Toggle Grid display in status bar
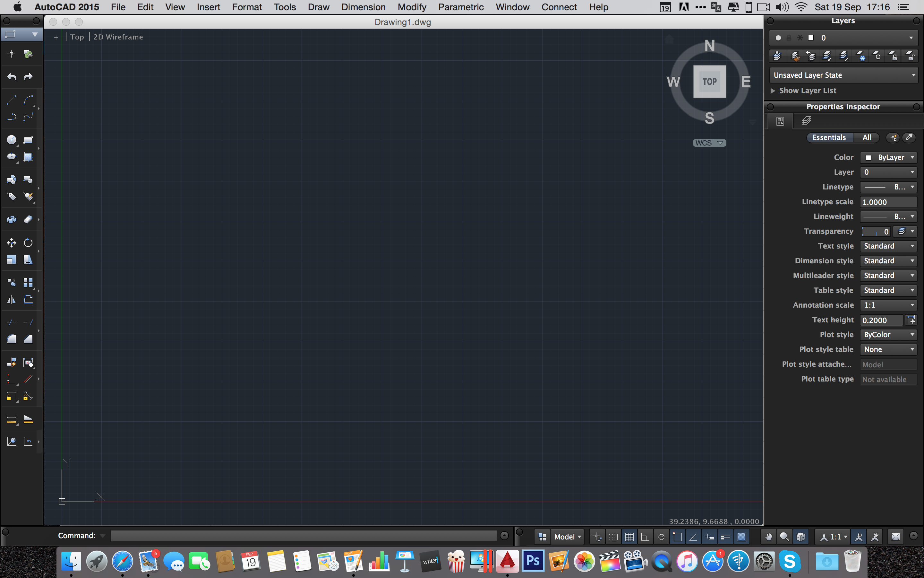Image resolution: width=924 pixels, height=578 pixels. point(629,537)
